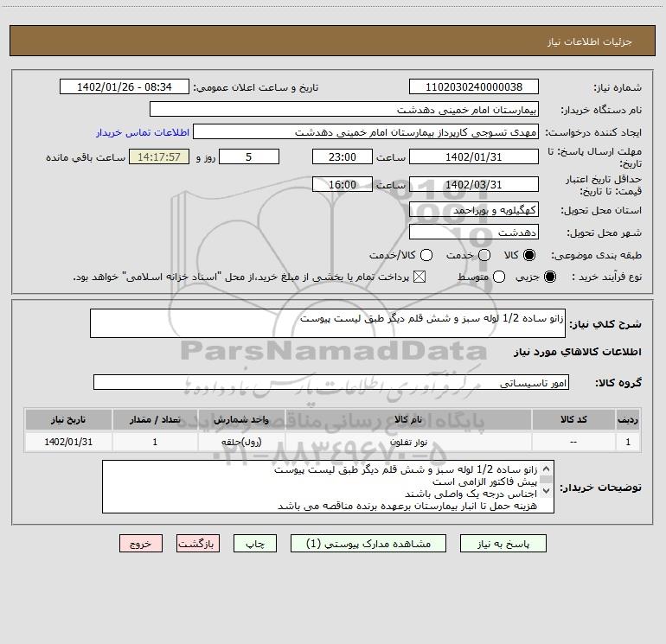This screenshot has width=666, height=644.
Task: Select the خدمت radio button
Action: [x=484, y=255]
